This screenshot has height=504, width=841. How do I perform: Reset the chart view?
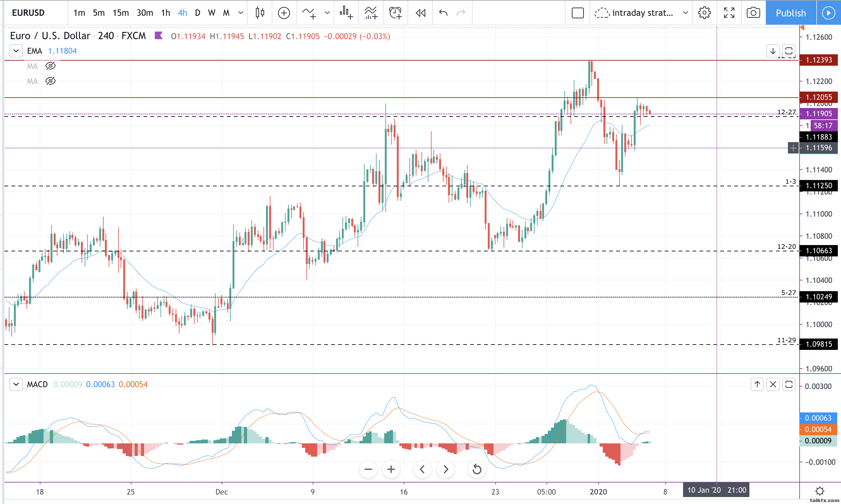coord(477,469)
